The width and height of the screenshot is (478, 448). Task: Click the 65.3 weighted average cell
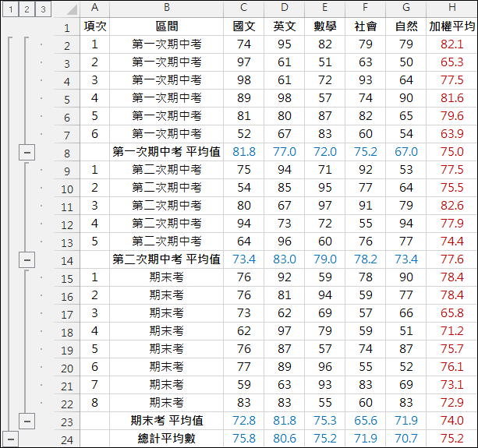451,62
